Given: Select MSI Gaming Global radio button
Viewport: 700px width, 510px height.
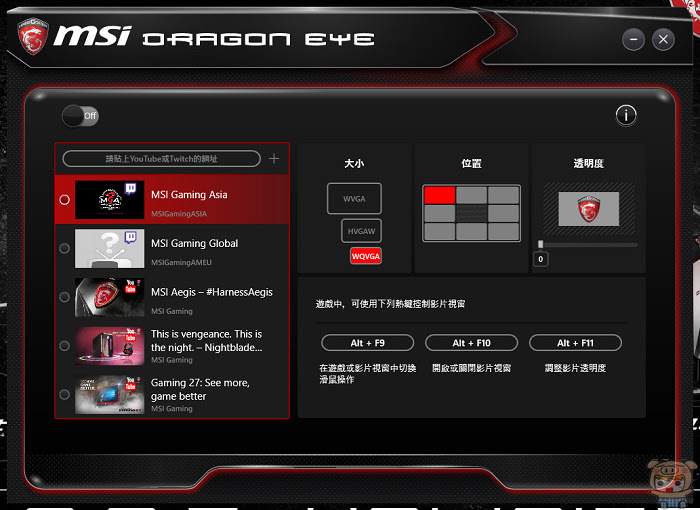Looking at the screenshot, I should point(65,248).
